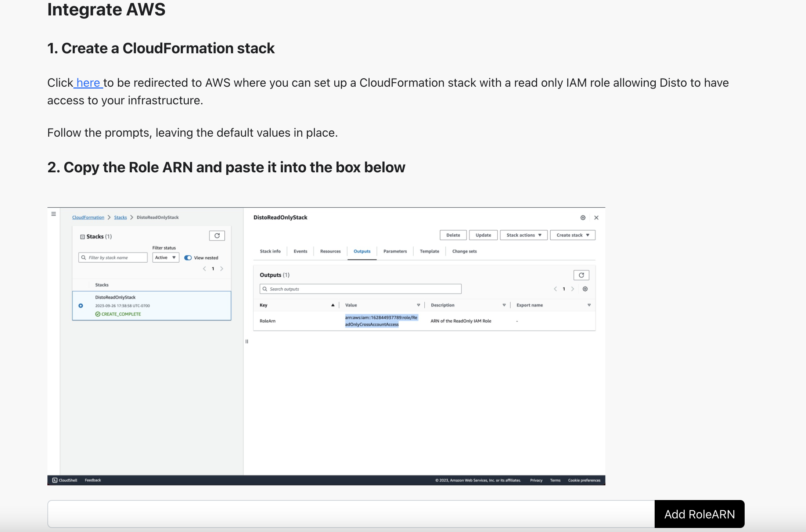Grab the pane split resize handle
This screenshot has width=806, height=532.
pyautogui.click(x=247, y=341)
